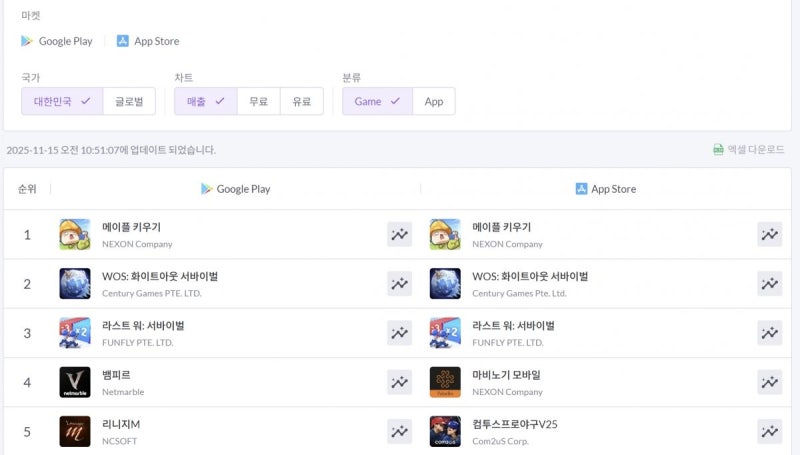800x455 pixels.
Task: Select App Store market filter
Action: pos(148,41)
